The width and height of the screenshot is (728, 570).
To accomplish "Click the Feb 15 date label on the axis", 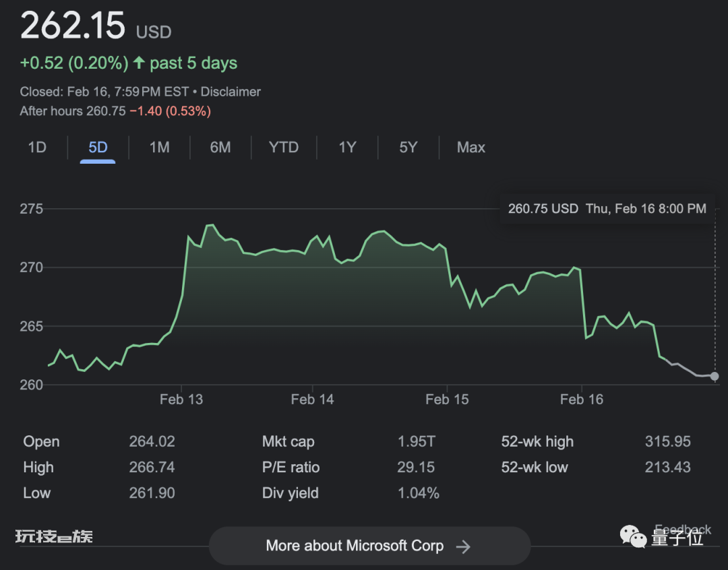I will click(447, 399).
